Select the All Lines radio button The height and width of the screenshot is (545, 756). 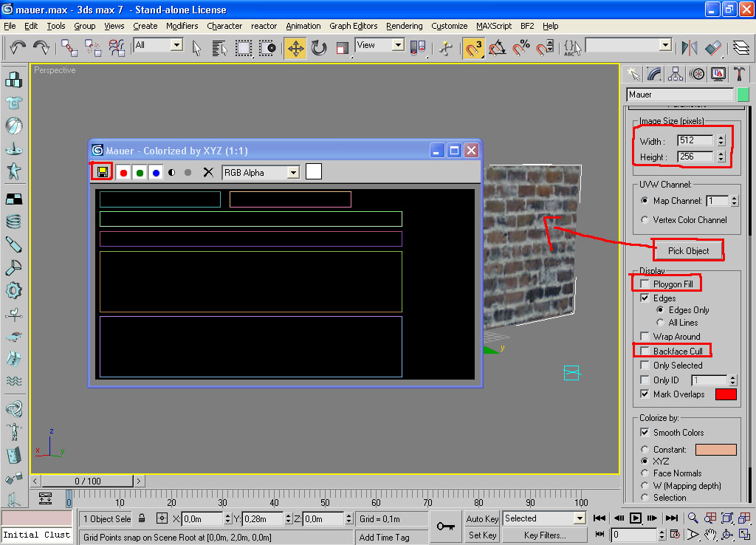[x=660, y=322]
